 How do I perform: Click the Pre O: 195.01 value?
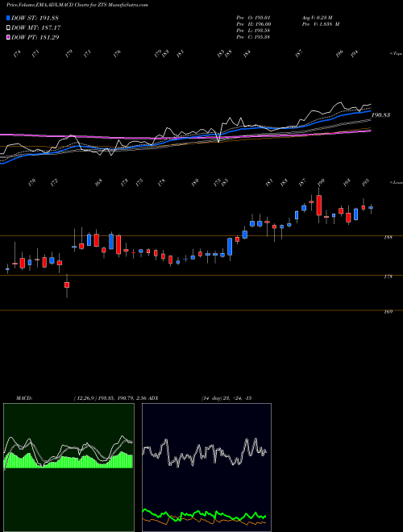253,18
